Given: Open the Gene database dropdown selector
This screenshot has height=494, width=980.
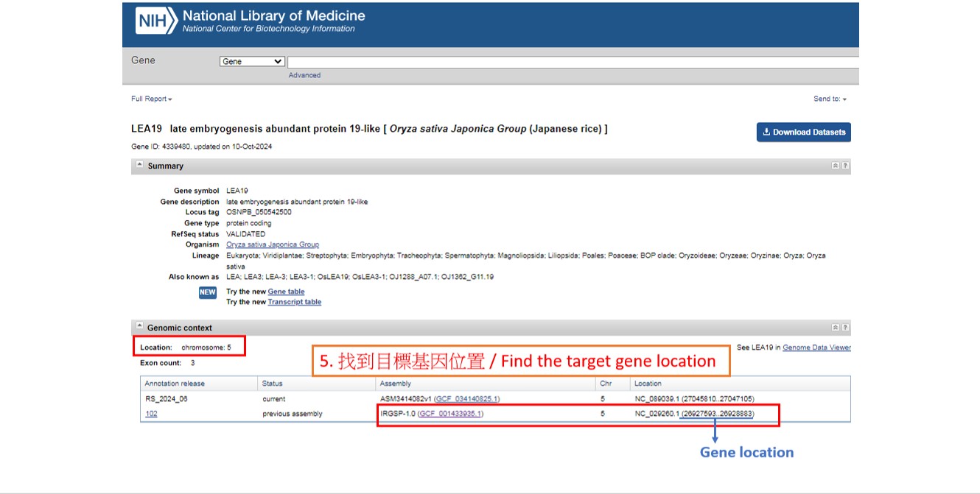Looking at the screenshot, I should point(252,62).
